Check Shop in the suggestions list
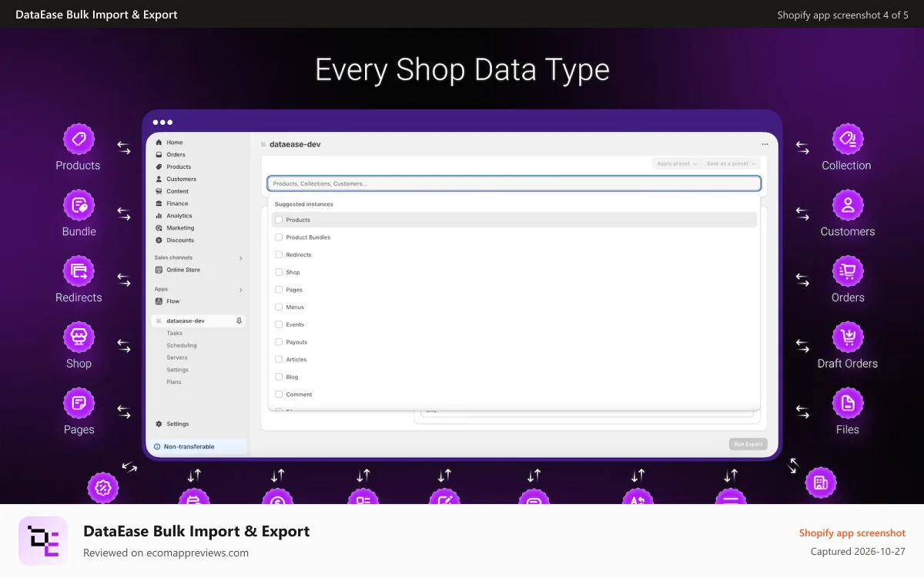The width and height of the screenshot is (924, 578). coord(279,272)
